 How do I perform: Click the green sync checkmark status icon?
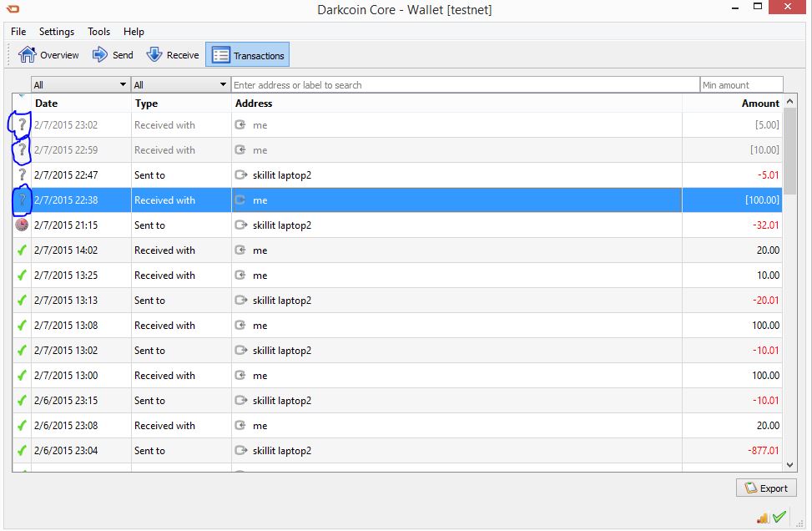point(779,517)
